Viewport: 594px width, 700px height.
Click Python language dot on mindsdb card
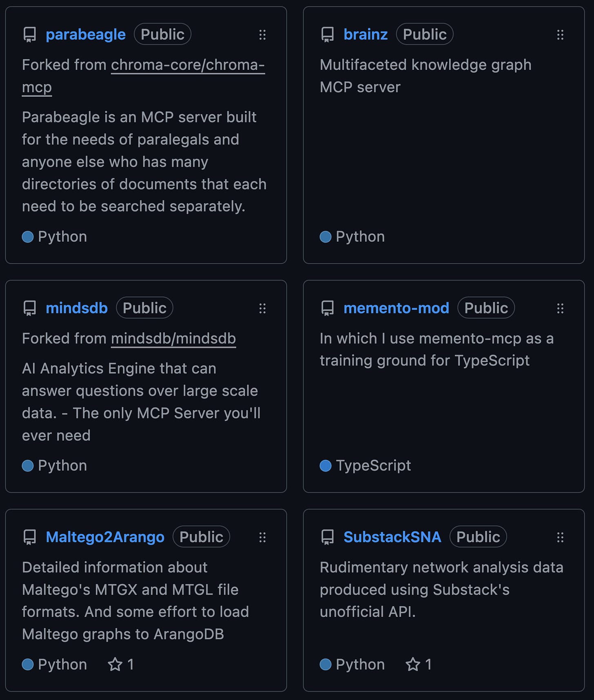pos(28,466)
